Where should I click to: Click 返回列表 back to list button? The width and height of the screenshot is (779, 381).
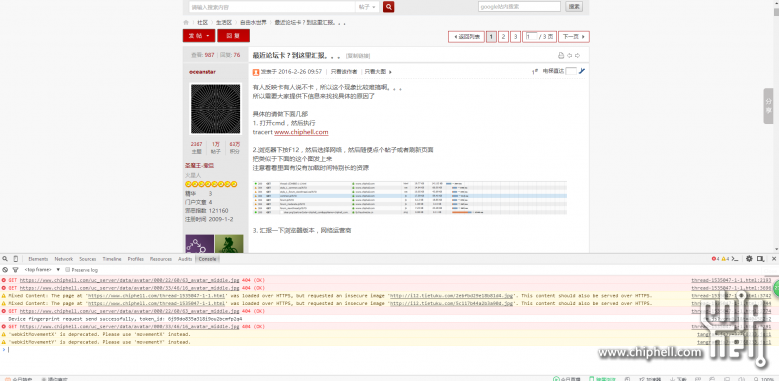click(466, 37)
